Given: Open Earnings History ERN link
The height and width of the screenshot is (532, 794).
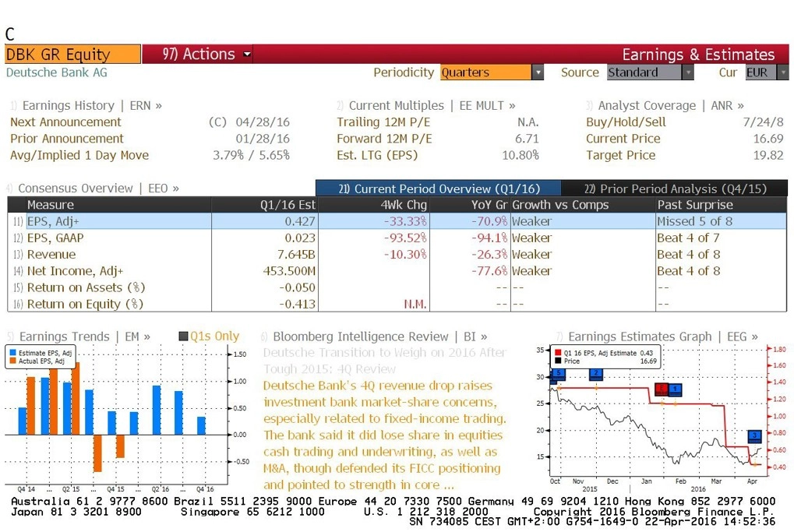Looking at the screenshot, I should (x=92, y=105).
